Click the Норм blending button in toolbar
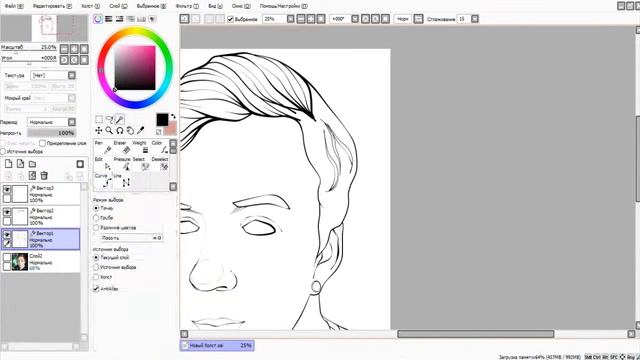640x360 pixels. (402, 19)
